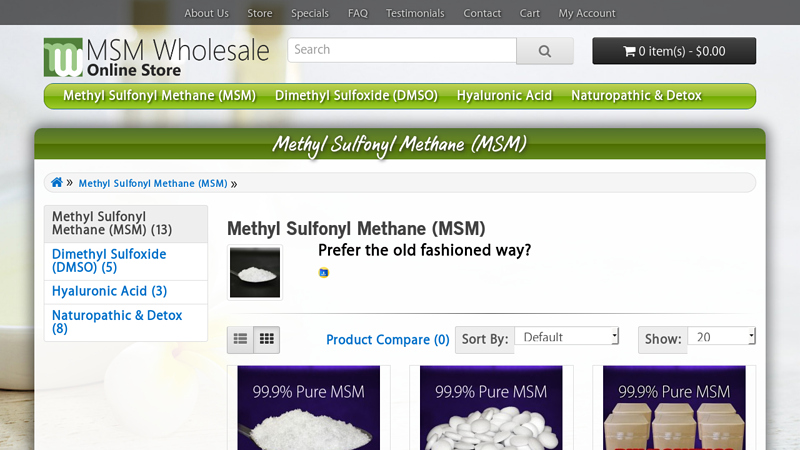Select Hyaluronic Acid green nav tab
The width and height of the screenshot is (800, 450).
(x=504, y=96)
